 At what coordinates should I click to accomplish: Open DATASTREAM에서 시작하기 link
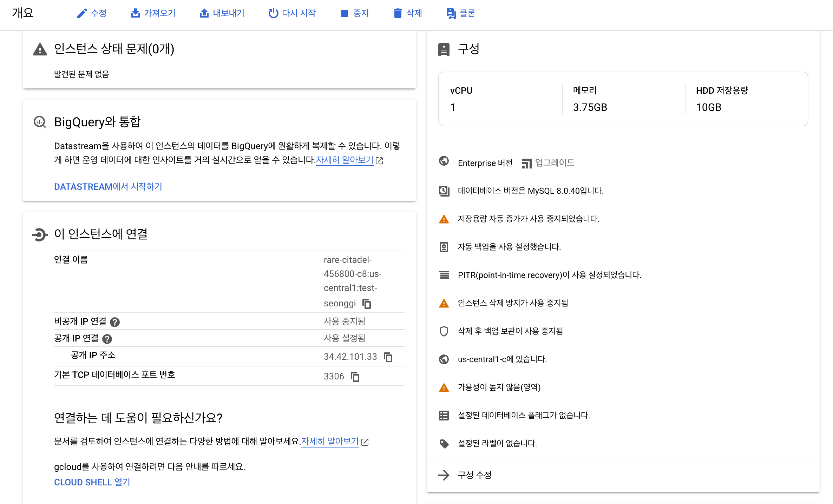click(x=108, y=186)
